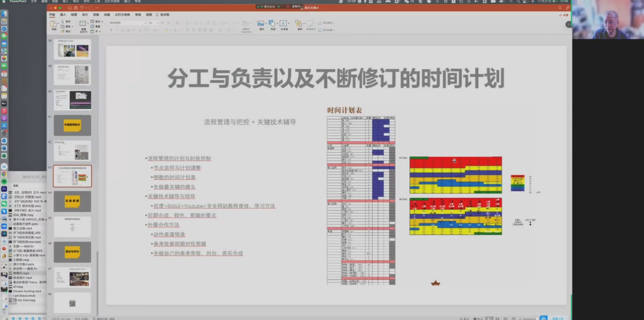The image size is (644, 320).
Task: Click the Paste (粘贴) icon
Action: point(54,24)
